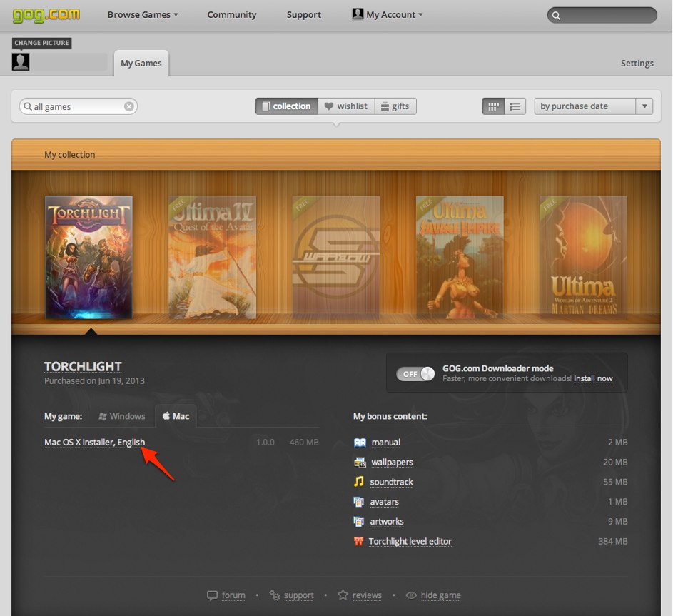673x616 pixels.
Task: Download the avatars link
Action: point(384,502)
